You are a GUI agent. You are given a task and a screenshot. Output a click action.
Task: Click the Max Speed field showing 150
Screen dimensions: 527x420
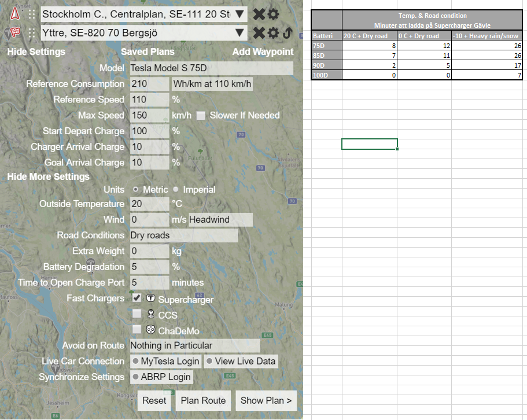tap(150, 116)
